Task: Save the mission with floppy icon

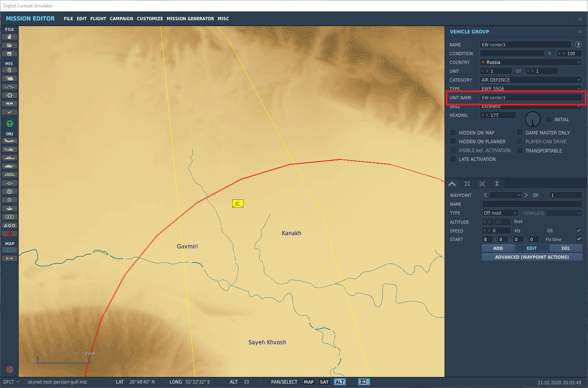Action: (10, 54)
